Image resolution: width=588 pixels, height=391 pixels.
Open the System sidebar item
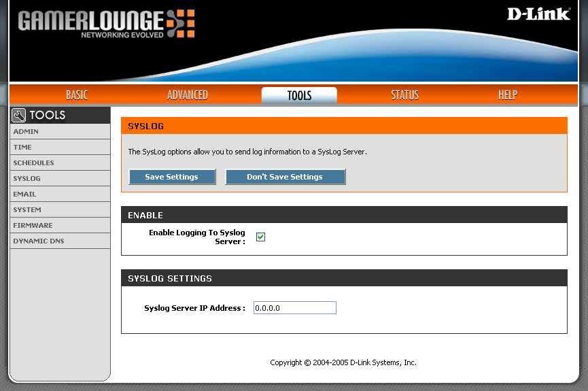point(60,209)
